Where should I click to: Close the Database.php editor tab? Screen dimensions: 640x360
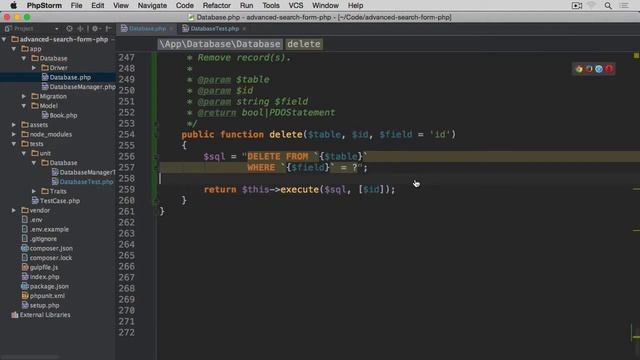coord(171,29)
